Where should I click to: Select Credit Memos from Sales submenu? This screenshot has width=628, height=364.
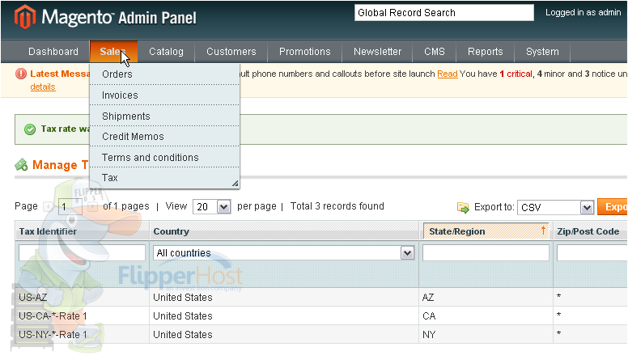(164, 137)
